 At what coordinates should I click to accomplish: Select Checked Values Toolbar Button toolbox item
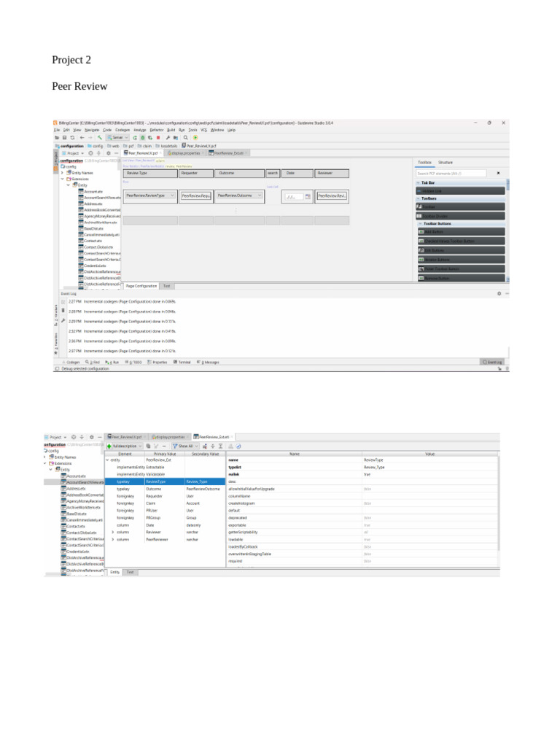[x=461, y=241]
